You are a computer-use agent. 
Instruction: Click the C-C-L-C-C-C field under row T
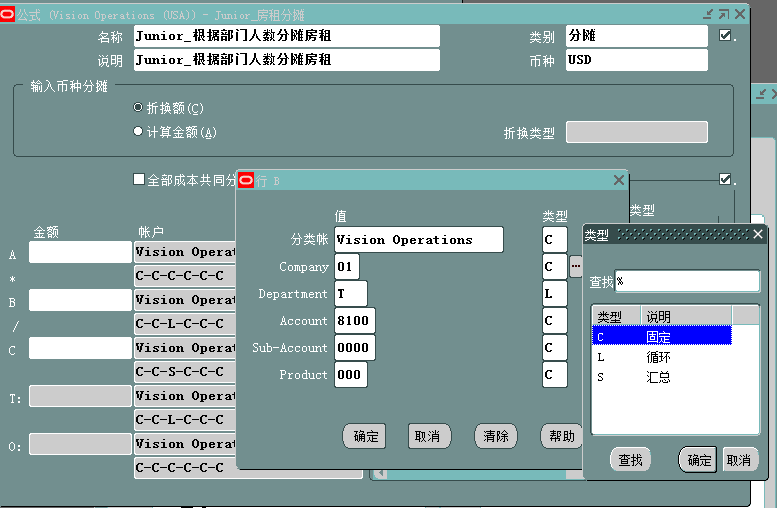185,420
